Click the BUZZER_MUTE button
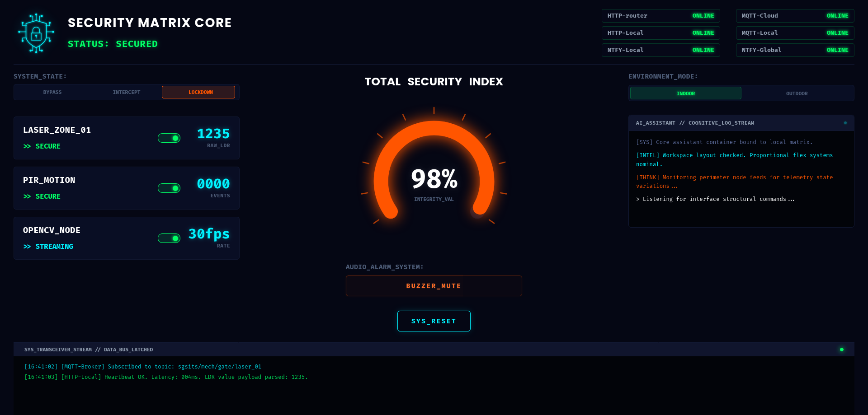 (434, 286)
